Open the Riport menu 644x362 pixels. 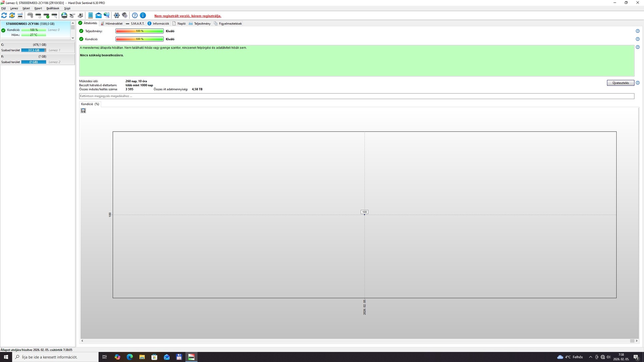(38, 8)
